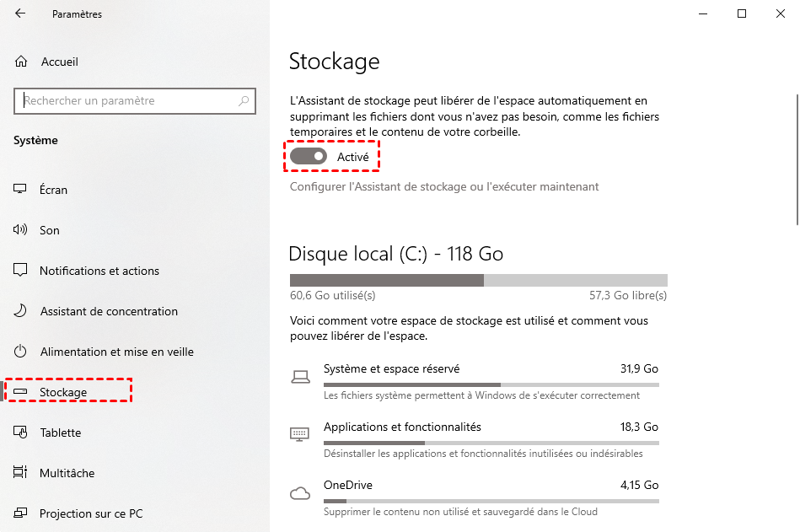Click the Son speaker icon

[x=21, y=230]
